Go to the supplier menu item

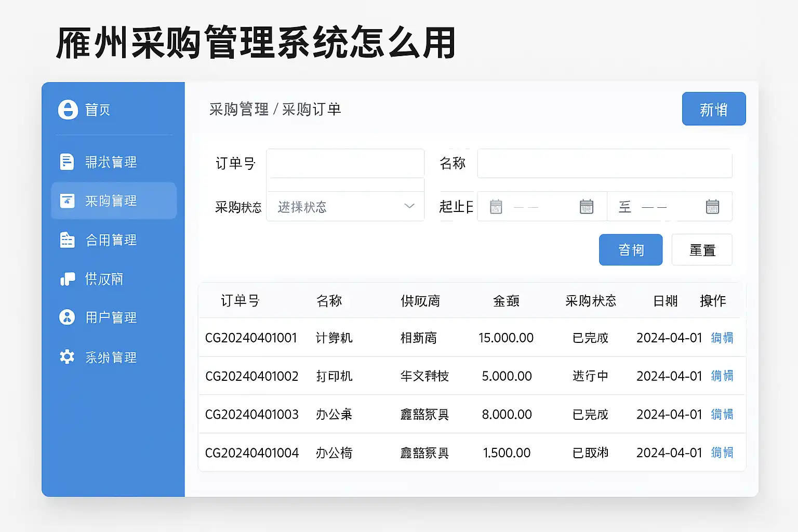[114, 279]
